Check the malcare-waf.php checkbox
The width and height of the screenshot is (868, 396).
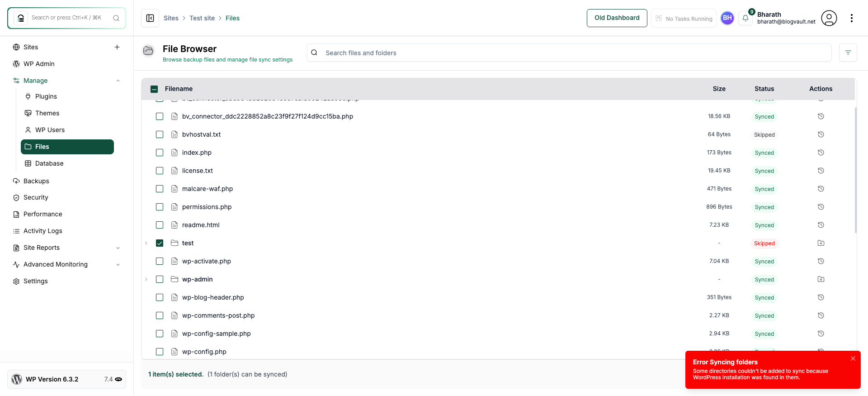tap(160, 189)
